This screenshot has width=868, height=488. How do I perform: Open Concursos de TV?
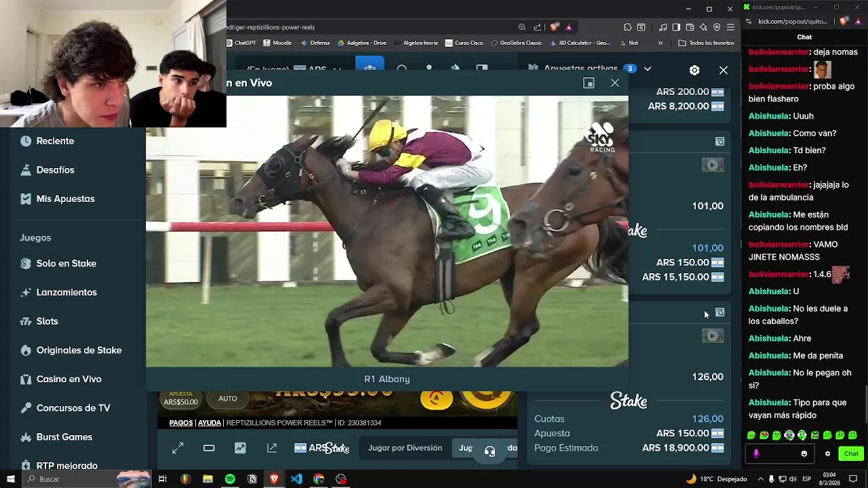point(65,408)
